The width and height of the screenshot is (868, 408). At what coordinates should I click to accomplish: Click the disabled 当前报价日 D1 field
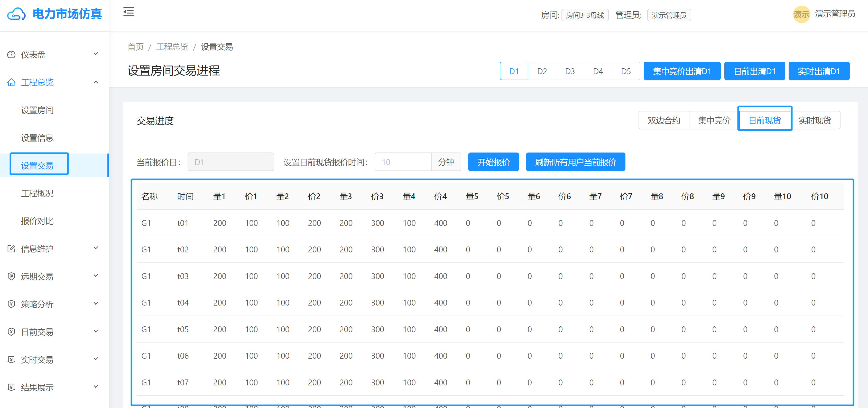click(x=230, y=162)
